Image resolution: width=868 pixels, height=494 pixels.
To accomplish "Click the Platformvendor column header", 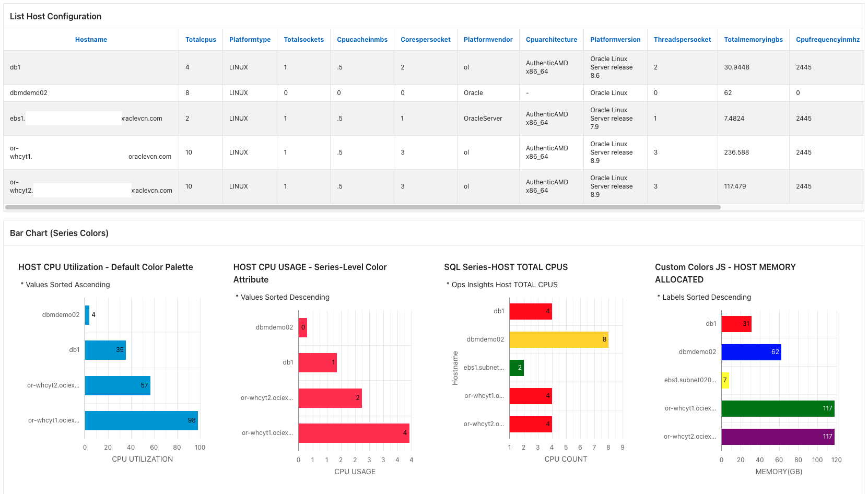I will (488, 40).
